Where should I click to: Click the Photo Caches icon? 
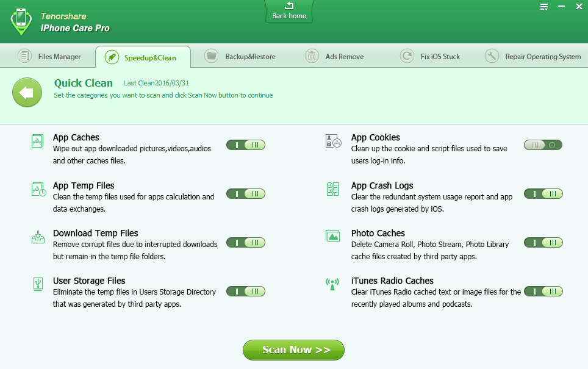332,236
